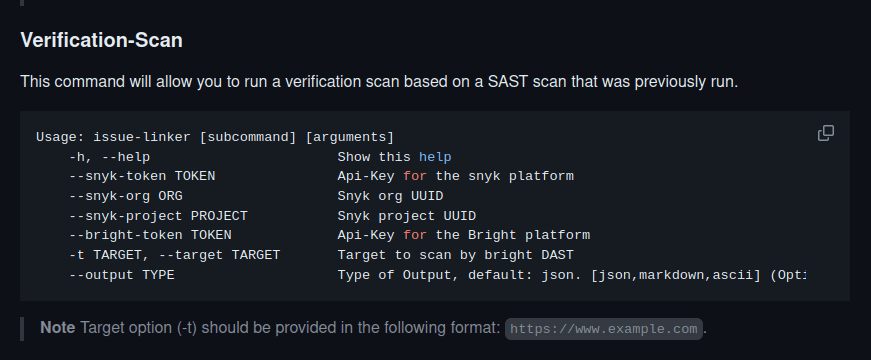Viewport: 871px width, 360px height.
Task: Click the --snyk-org ORG option
Action: coord(126,196)
